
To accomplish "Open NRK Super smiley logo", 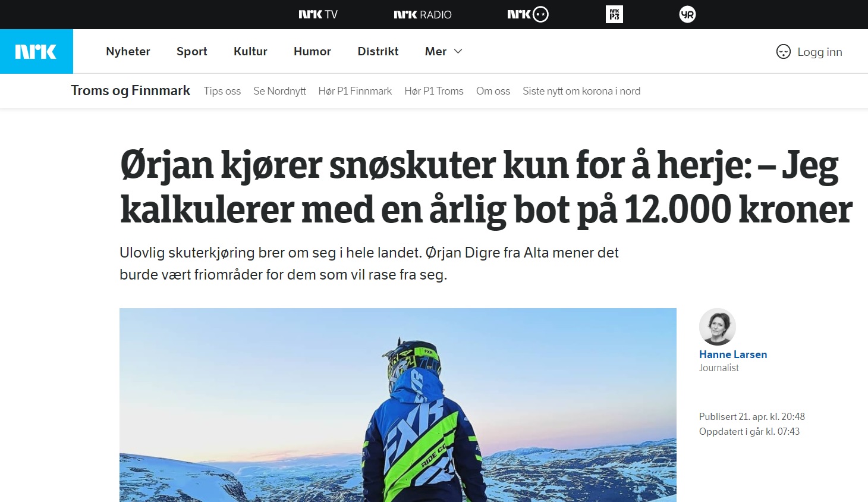I will (x=528, y=14).
